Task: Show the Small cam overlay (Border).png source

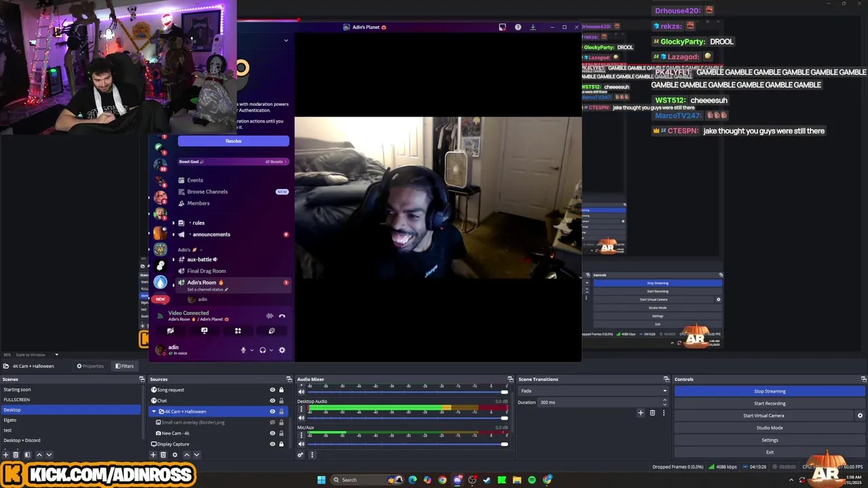Action: tap(273, 422)
